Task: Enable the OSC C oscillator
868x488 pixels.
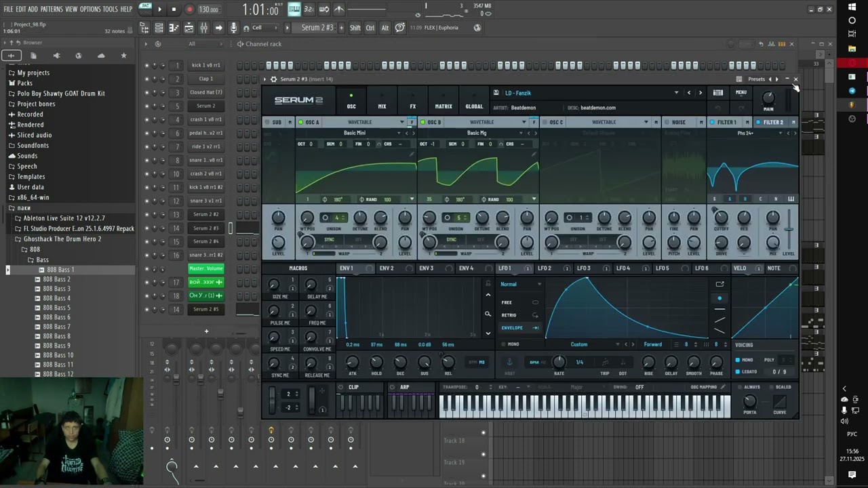Action: click(545, 122)
